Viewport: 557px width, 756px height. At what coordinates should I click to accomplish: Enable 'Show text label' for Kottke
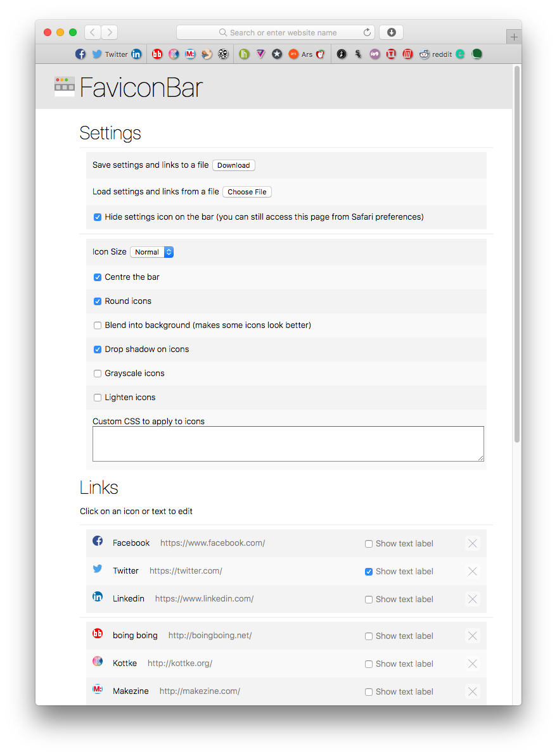pos(369,664)
